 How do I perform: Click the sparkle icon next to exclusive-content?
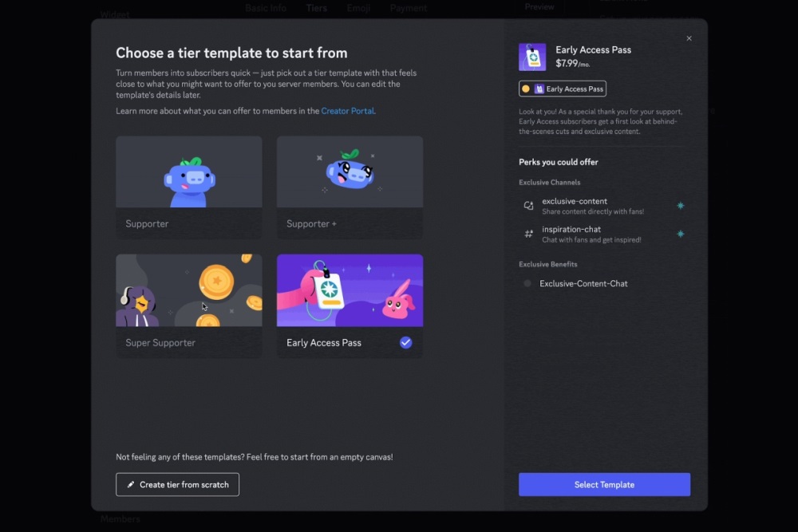click(681, 206)
